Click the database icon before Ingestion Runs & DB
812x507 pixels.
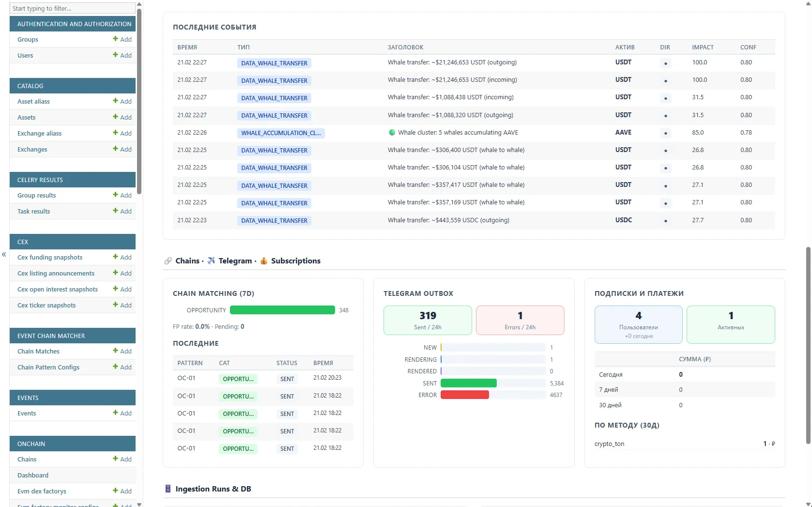coord(168,489)
